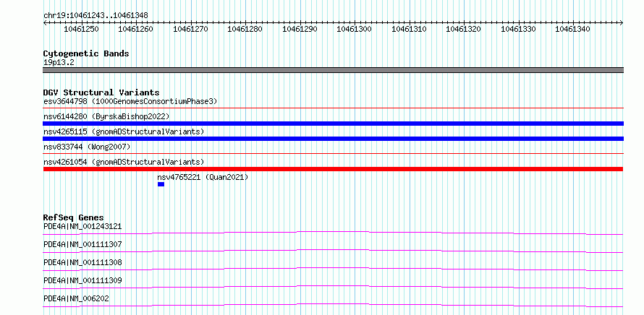Screen dimensions: 644x315
Task: Click the thick red bar for nsv4261054
Action: 333,169
